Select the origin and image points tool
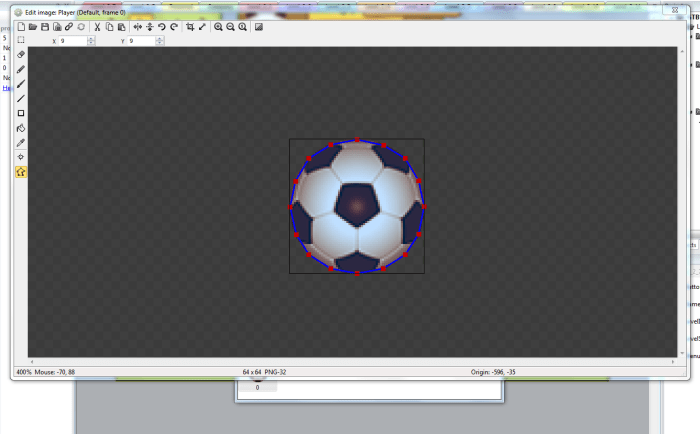700x434 pixels. coord(21,157)
